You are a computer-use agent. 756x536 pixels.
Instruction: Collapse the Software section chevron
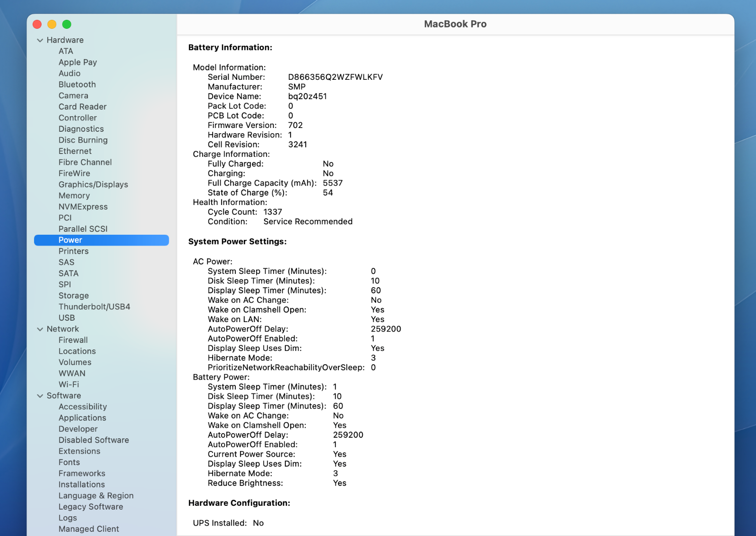[x=40, y=396]
